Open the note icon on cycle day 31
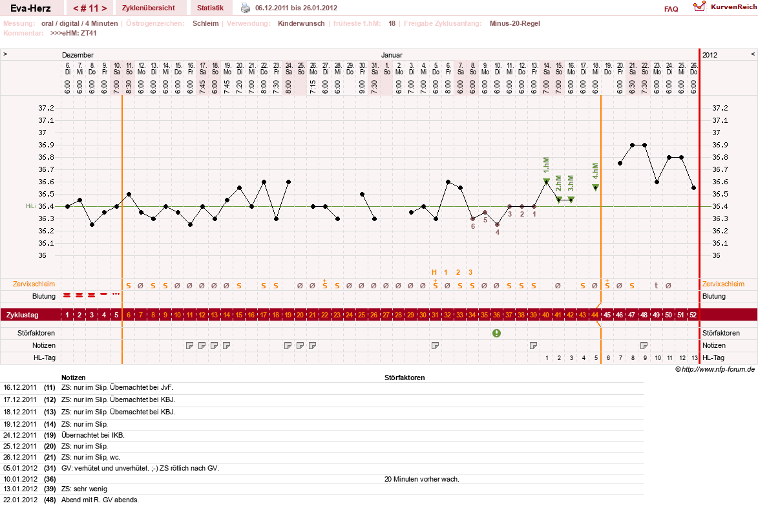The image size is (758, 532). pyautogui.click(x=435, y=345)
